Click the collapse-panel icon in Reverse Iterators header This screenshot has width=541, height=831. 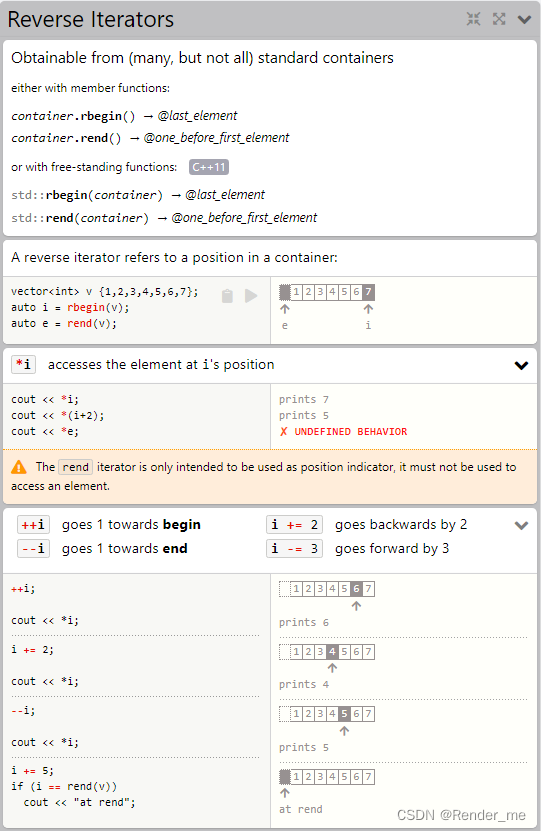473,19
